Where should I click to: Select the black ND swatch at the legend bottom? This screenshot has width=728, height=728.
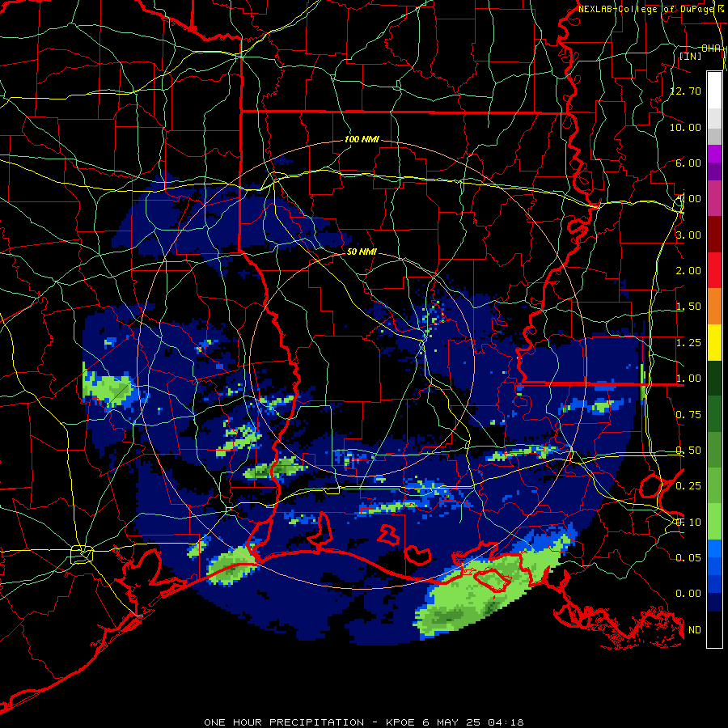click(x=714, y=629)
